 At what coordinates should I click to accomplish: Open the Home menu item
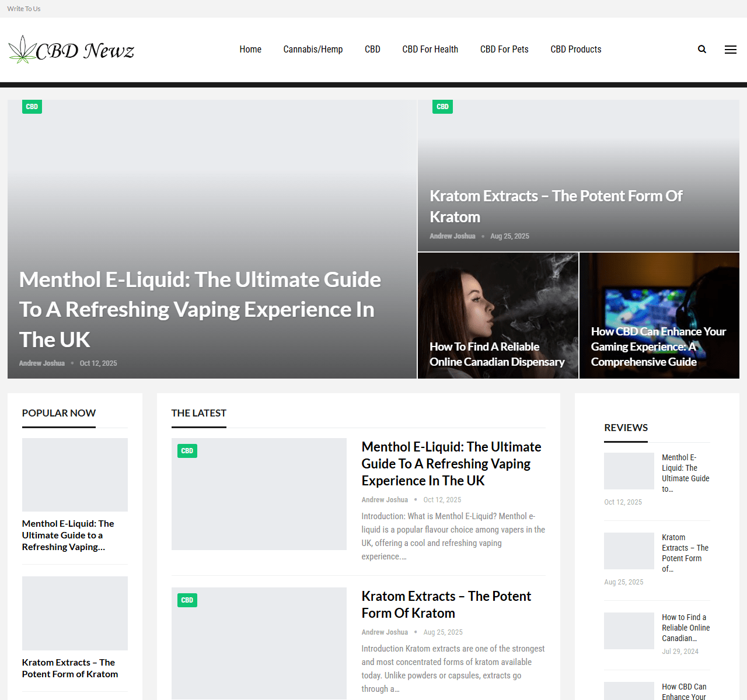coord(250,50)
